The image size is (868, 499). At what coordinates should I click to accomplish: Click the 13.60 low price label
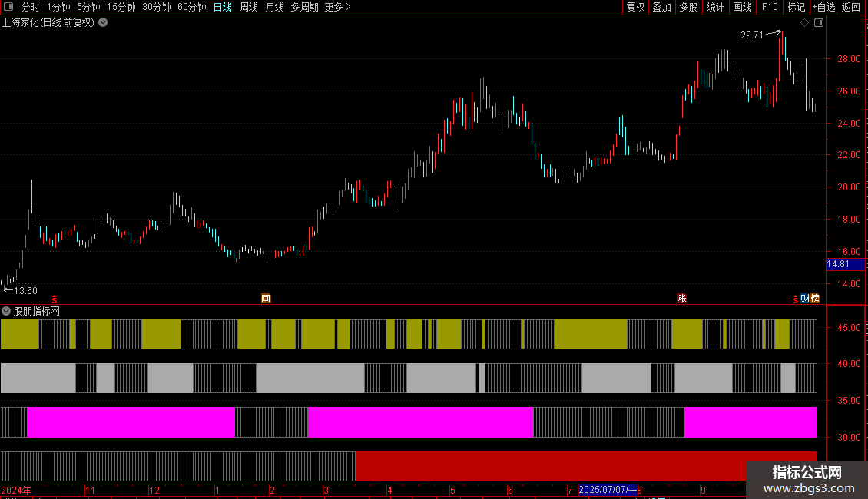click(25, 290)
